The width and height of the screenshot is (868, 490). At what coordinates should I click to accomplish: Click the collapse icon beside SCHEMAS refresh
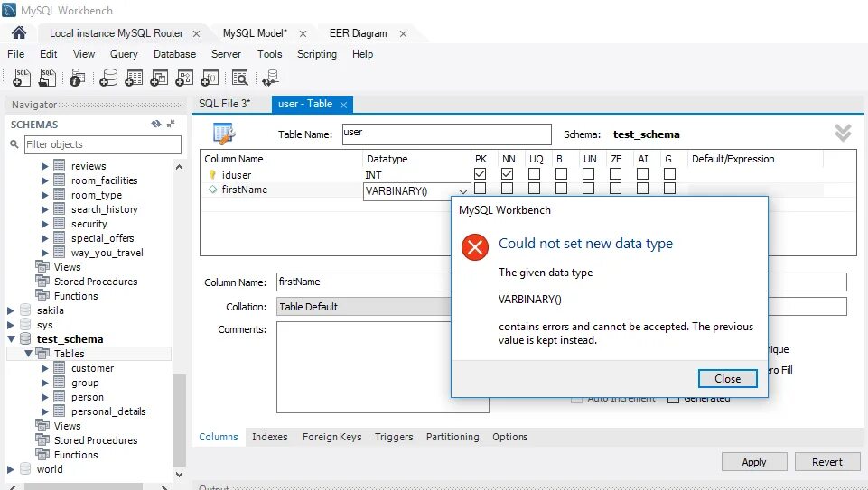pos(171,124)
